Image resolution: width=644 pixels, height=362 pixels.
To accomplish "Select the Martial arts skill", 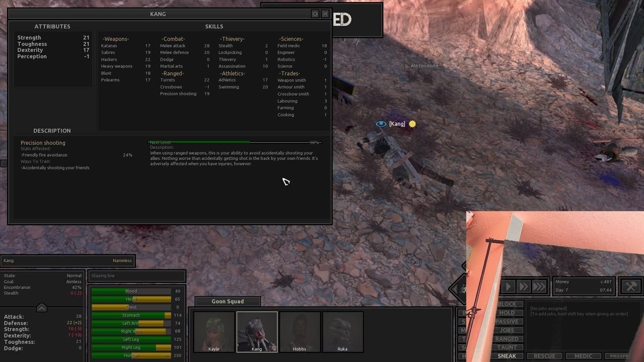I will 185,66.
